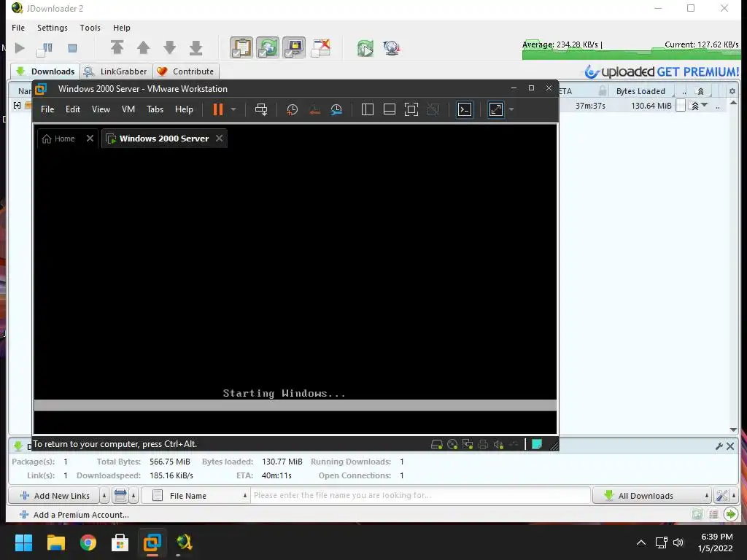Click the VM sound card status icon
This screenshot has width=747, height=560.
pos(498,444)
